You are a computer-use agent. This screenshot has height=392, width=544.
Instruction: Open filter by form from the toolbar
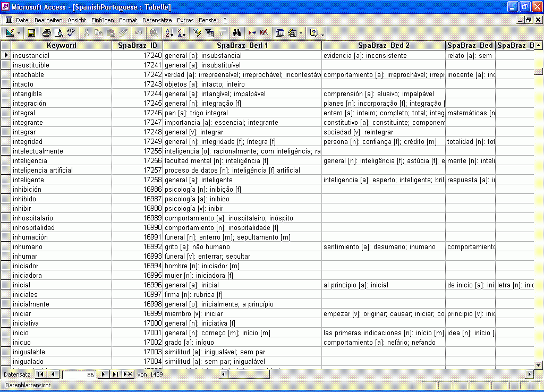tap(209, 33)
